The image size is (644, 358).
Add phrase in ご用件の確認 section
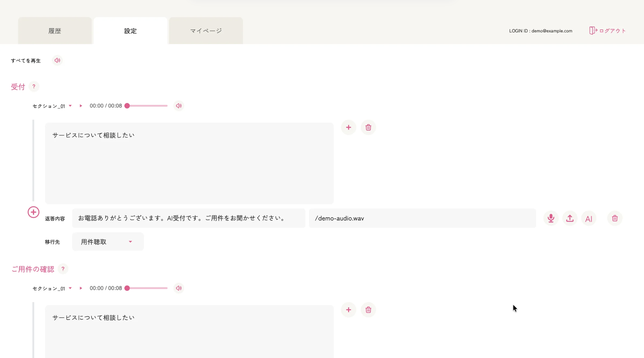pyautogui.click(x=349, y=309)
